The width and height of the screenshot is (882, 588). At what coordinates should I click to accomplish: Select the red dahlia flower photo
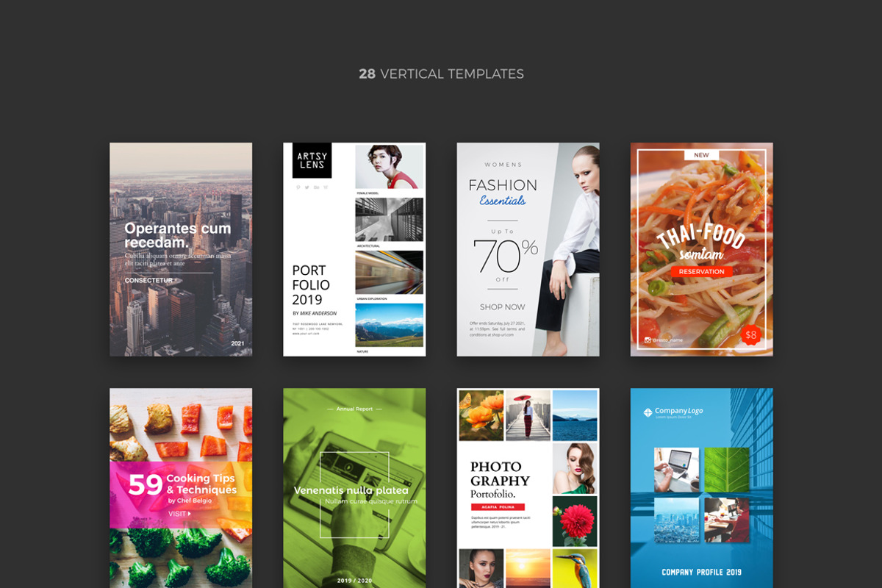pos(575,521)
